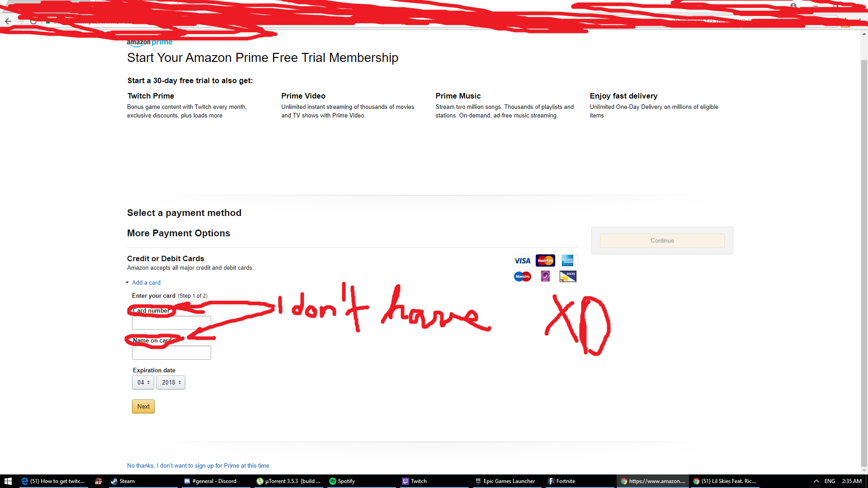Click the Prime Music heading
Screen dimensions: 868x488
tap(458, 96)
